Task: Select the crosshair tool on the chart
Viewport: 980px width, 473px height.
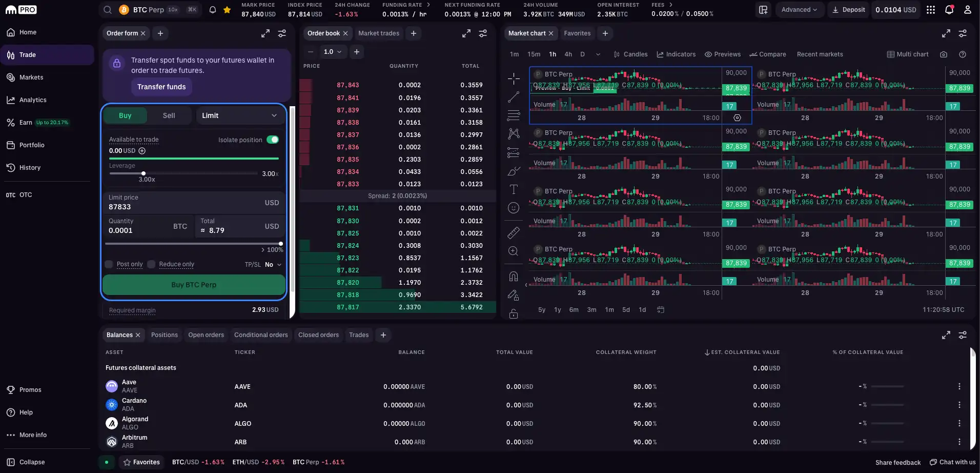Action: [x=514, y=78]
